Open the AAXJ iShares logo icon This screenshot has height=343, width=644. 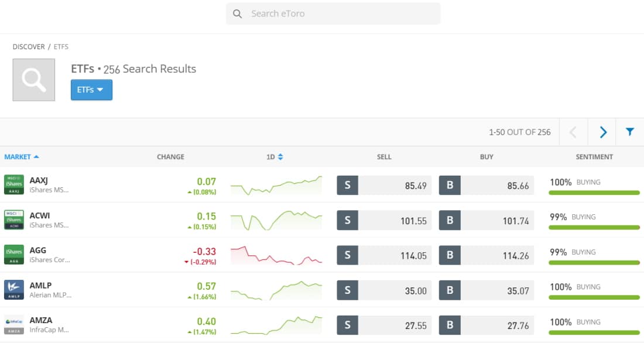pos(14,184)
